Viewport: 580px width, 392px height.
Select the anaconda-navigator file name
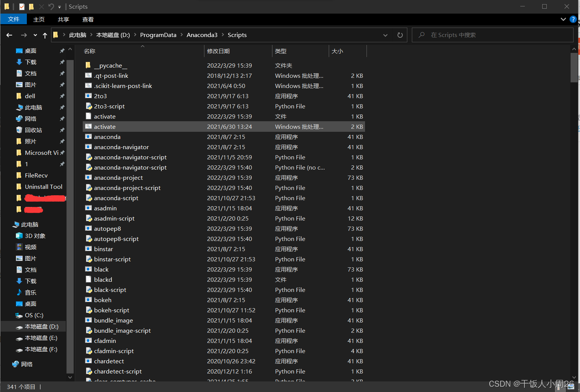(x=121, y=147)
